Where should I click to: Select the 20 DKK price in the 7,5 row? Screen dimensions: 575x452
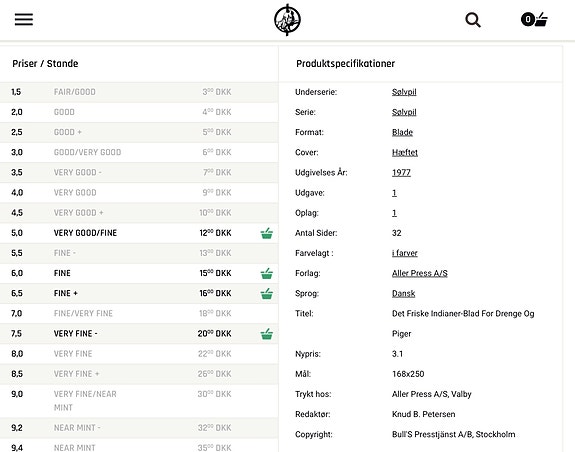coord(215,334)
